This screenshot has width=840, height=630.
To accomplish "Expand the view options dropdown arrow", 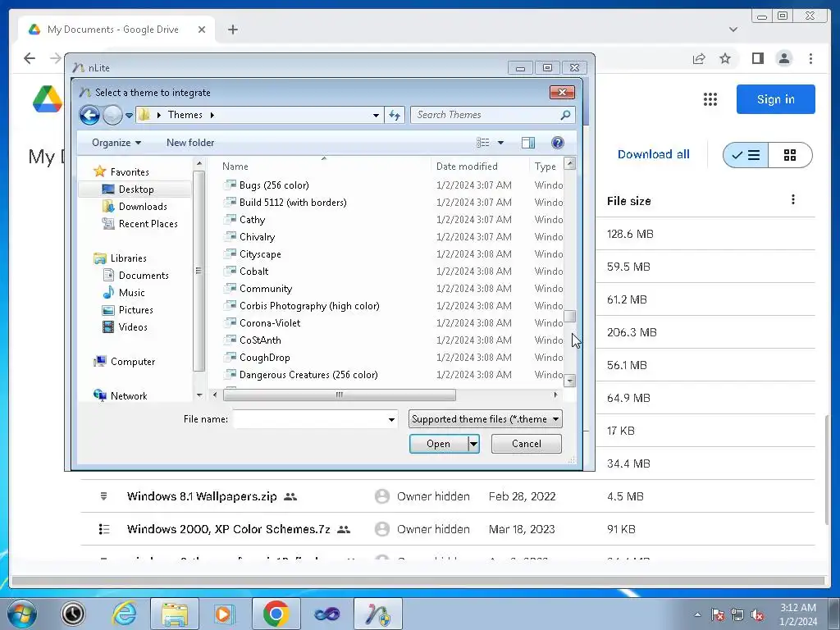I will (501, 143).
